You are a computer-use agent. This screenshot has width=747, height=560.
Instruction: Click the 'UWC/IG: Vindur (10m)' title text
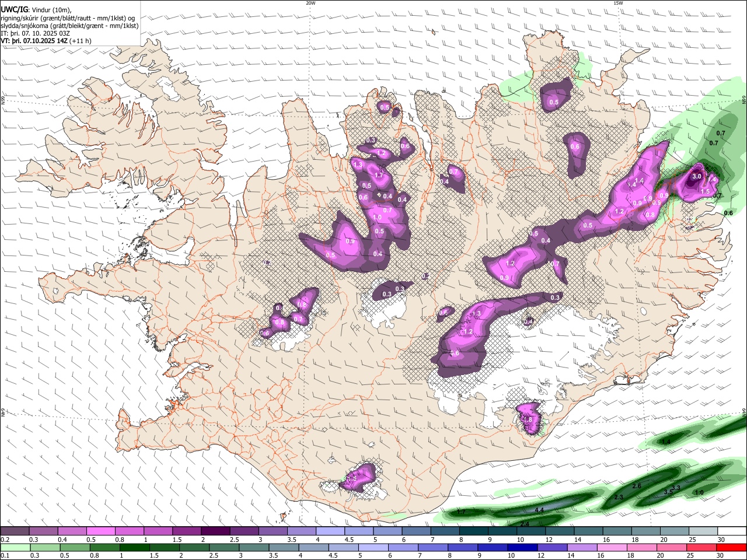point(36,9)
